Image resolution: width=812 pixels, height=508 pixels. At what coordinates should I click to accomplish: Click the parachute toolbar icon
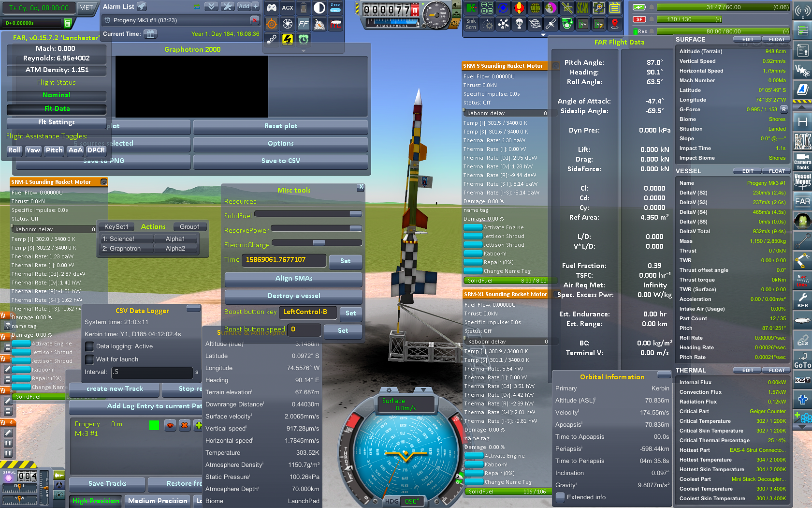coord(519,24)
